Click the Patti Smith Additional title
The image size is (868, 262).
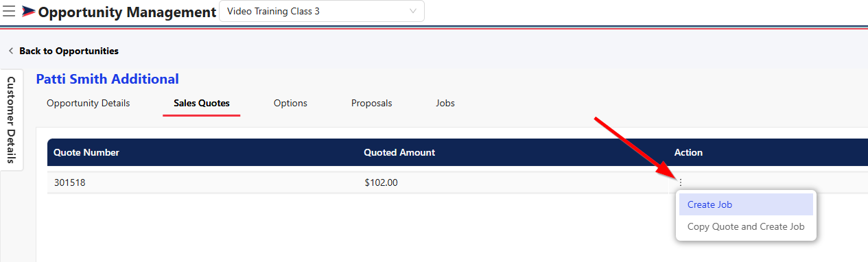coord(107,79)
